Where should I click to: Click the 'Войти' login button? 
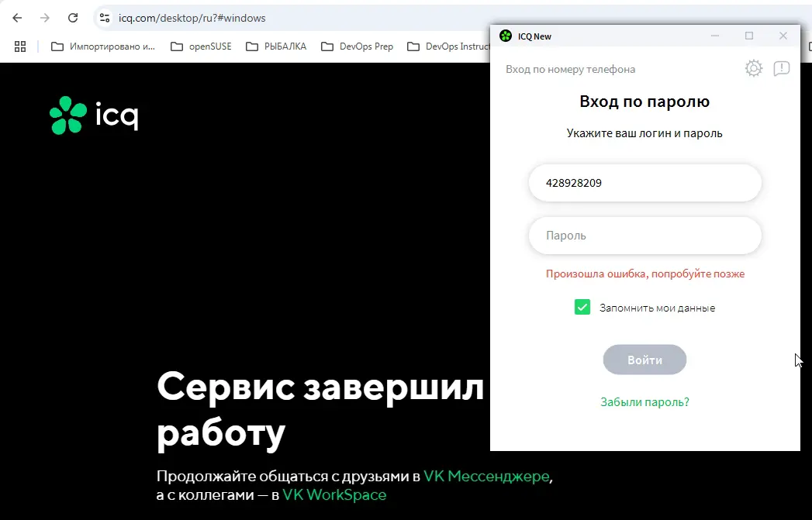point(644,360)
